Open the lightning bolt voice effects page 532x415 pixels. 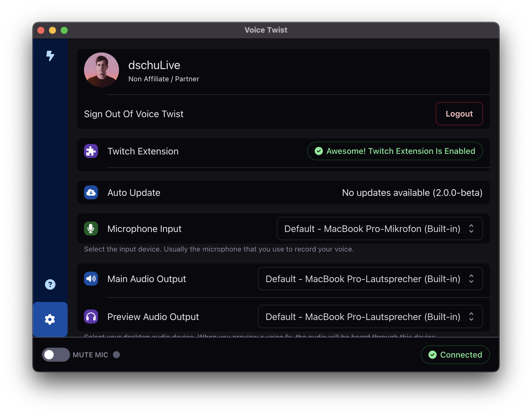[50, 56]
